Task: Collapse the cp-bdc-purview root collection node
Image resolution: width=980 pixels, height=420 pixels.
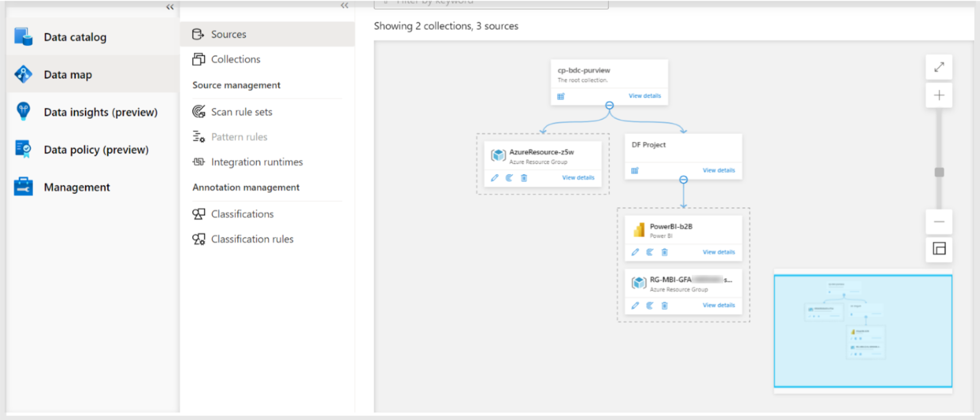Action: coord(609,106)
